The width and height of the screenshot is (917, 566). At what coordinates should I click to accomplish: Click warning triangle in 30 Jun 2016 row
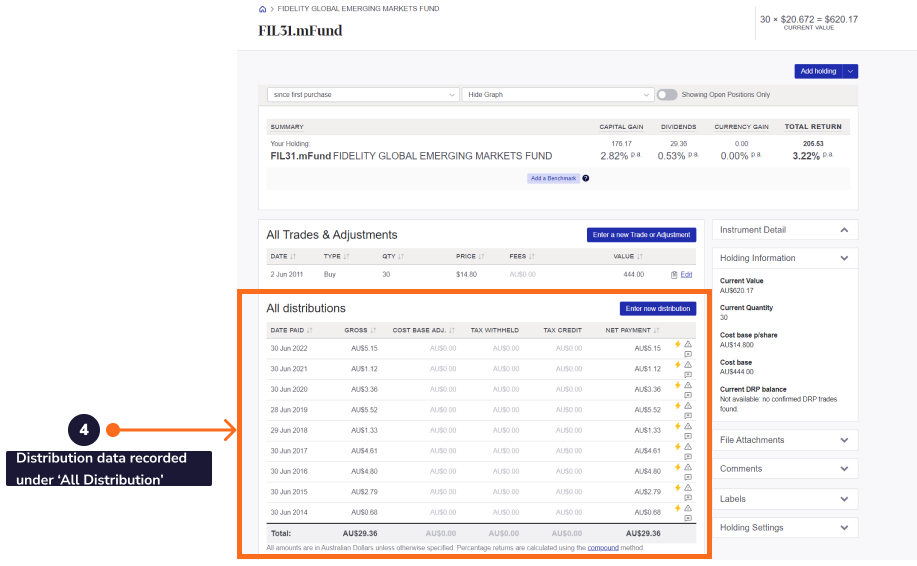[x=688, y=467]
